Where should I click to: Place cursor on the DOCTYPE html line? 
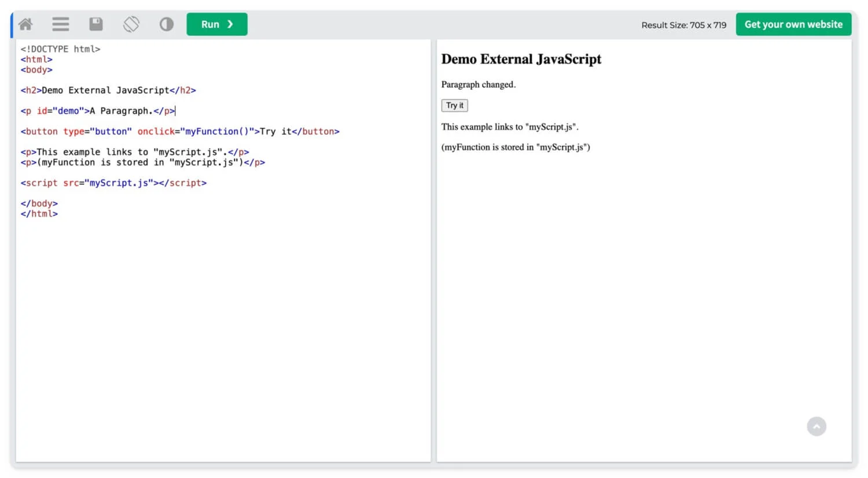pos(61,49)
